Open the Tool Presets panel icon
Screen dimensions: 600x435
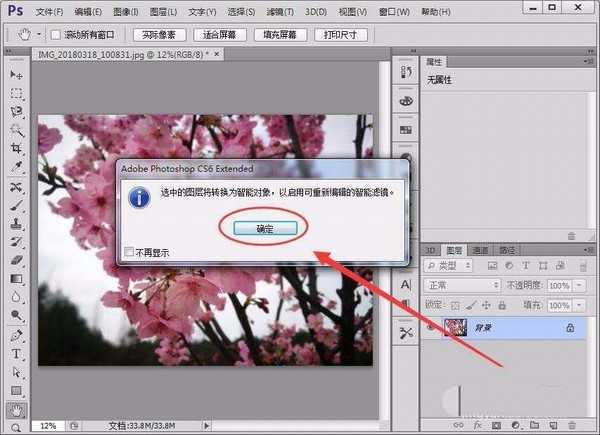(x=406, y=333)
